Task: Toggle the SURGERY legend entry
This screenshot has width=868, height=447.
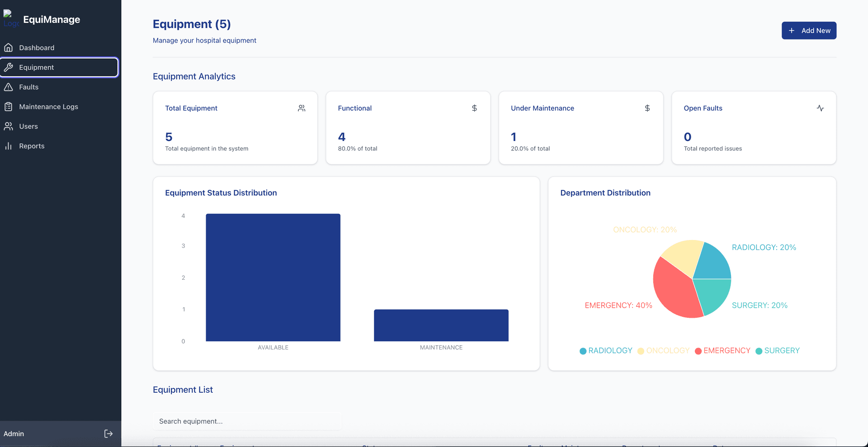Action: [777, 351]
